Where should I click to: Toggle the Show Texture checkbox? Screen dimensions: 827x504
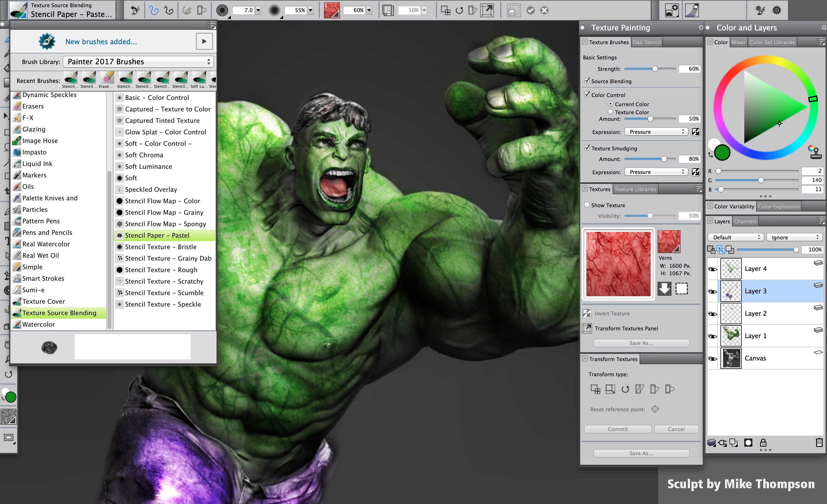pos(587,205)
